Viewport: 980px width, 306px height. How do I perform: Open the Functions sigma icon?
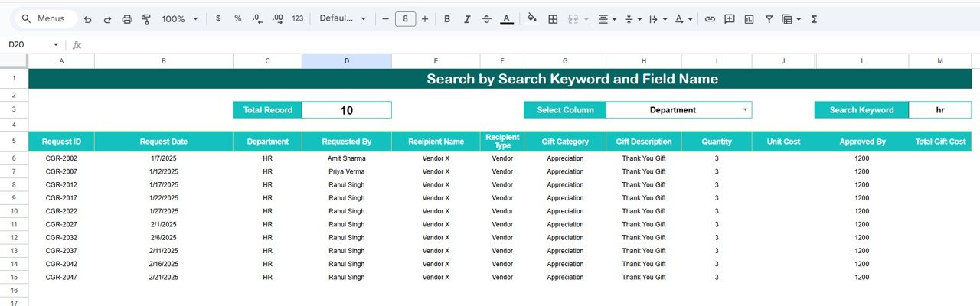click(814, 19)
